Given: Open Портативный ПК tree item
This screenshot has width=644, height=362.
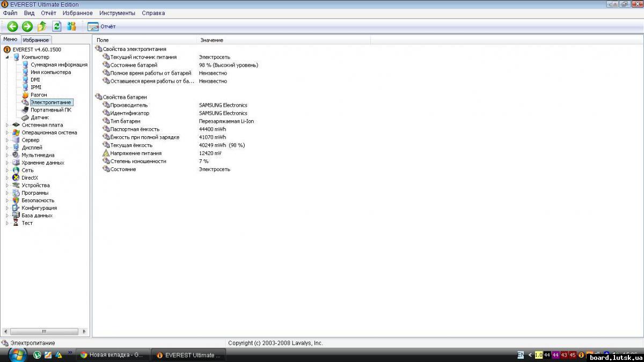Looking at the screenshot, I should pyautogui.click(x=50, y=110).
